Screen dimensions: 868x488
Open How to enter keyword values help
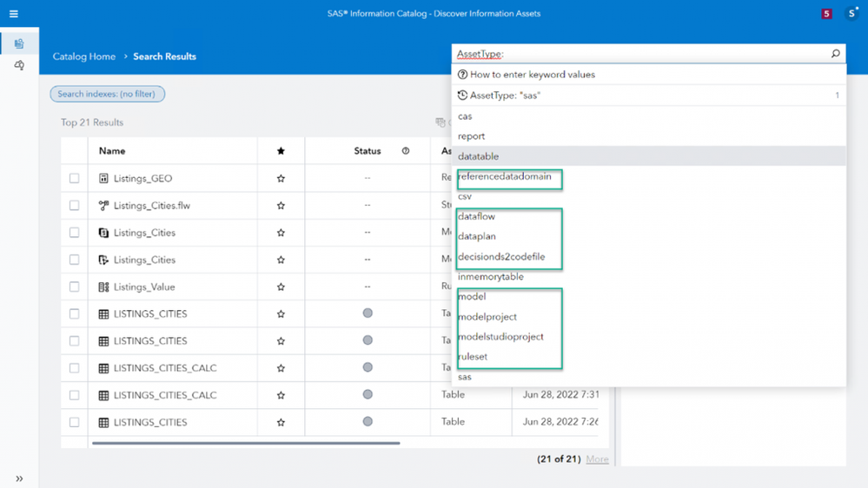coord(649,75)
